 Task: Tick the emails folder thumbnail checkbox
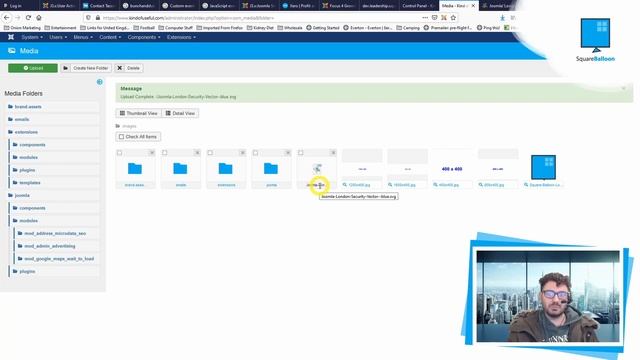pyautogui.click(x=164, y=153)
